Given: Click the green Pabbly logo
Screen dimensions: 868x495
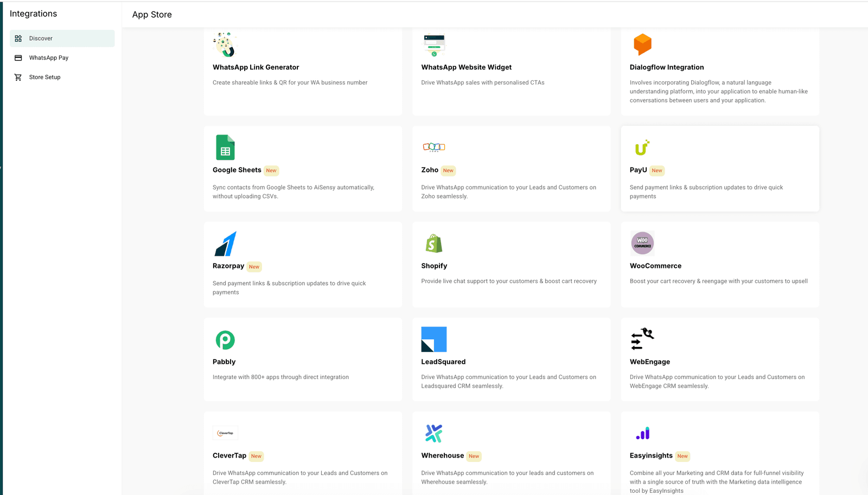Looking at the screenshot, I should [x=225, y=340].
